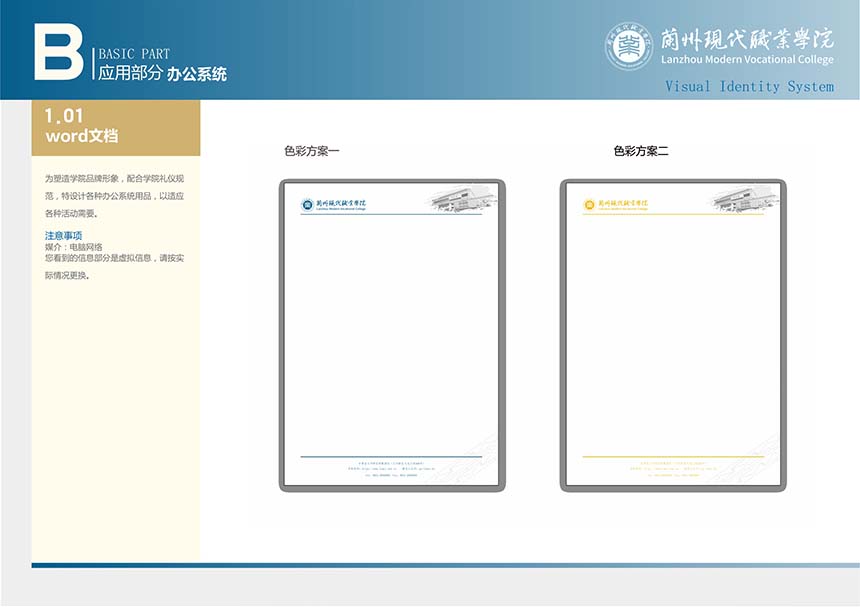860x607 pixels.
Task: Click the 色彩方案二 label
Action: 641,152
